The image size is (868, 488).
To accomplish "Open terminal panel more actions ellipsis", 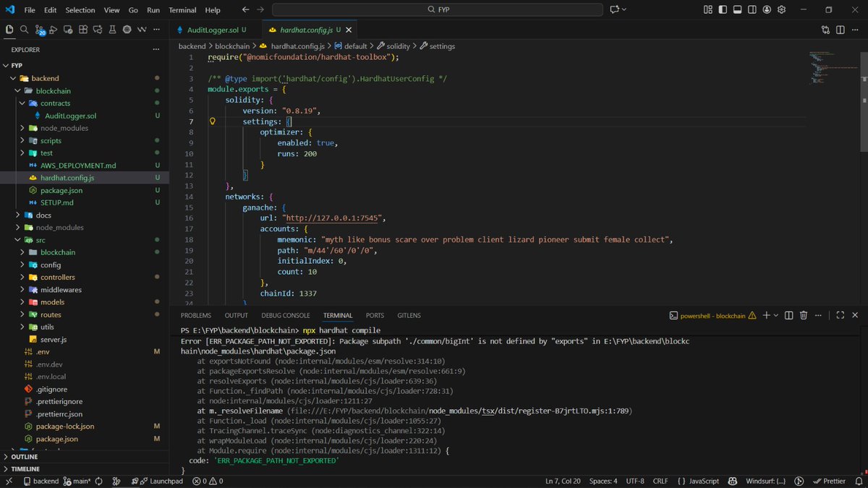I will tap(819, 315).
